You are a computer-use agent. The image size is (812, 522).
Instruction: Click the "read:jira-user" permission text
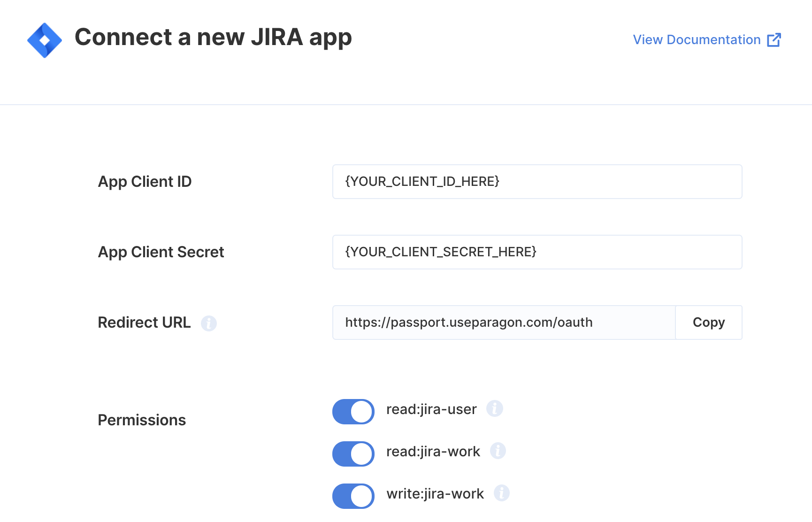431,409
